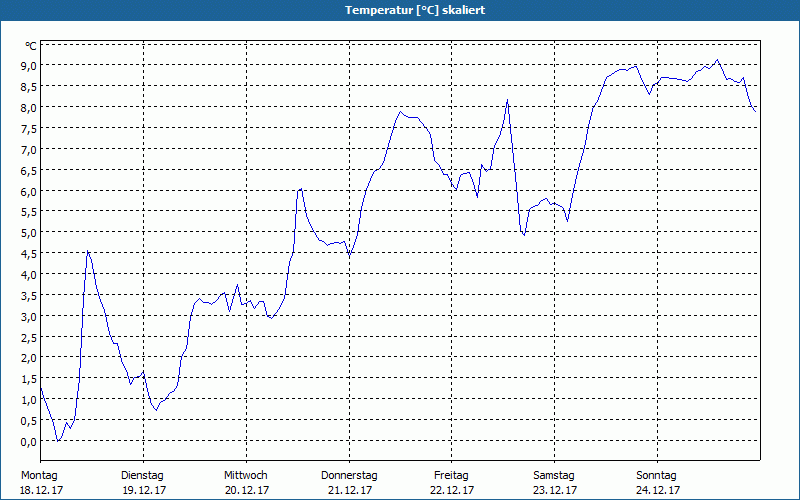
Task: Click the 9,0 y-axis tick label
Action: [x=29, y=65]
